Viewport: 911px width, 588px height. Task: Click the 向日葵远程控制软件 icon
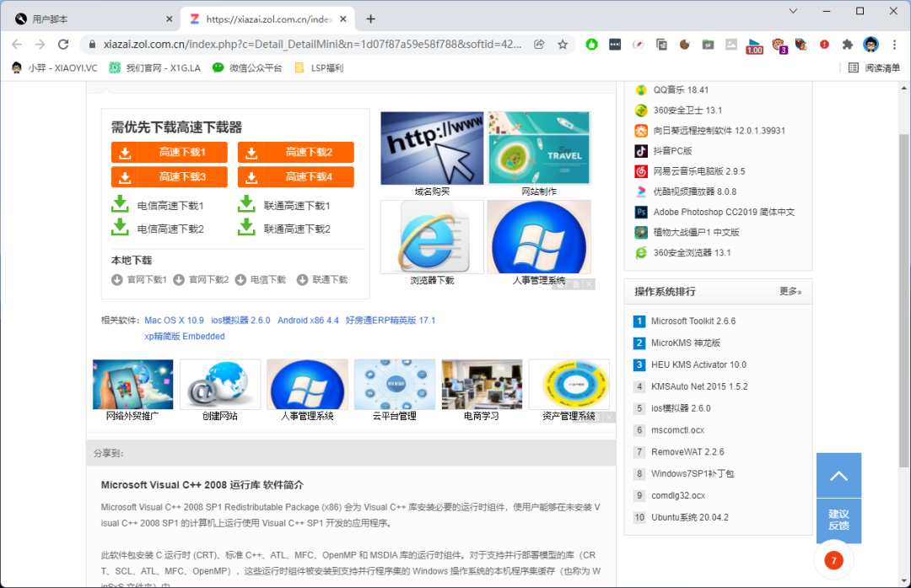pyautogui.click(x=641, y=131)
